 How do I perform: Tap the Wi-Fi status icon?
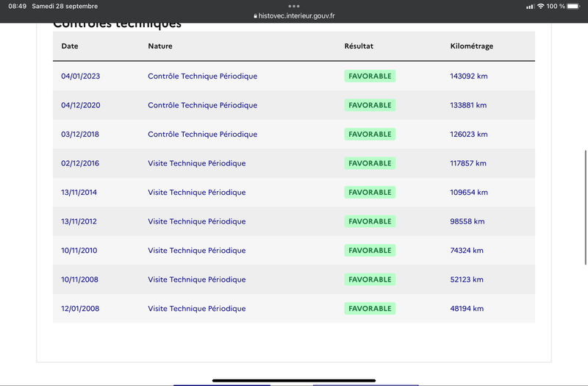pos(540,6)
